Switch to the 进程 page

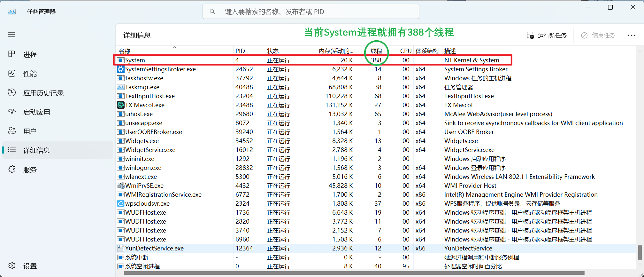pyautogui.click(x=57, y=54)
